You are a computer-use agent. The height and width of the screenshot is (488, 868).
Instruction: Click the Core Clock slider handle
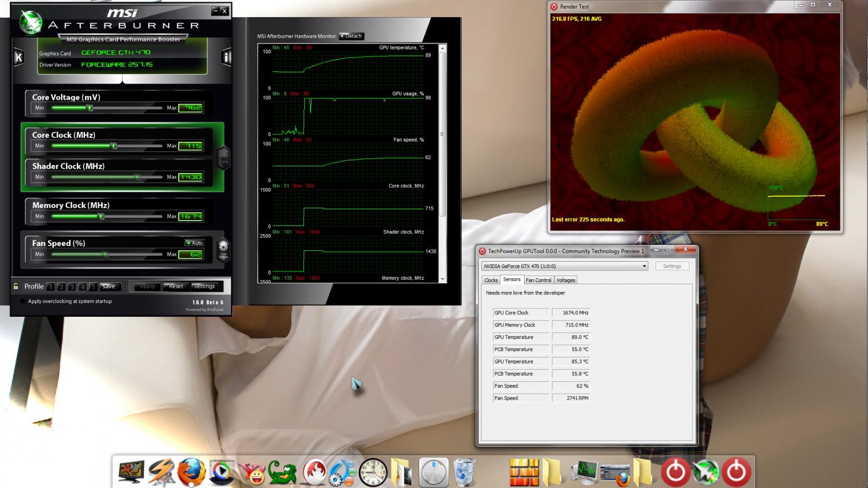(114, 146)
